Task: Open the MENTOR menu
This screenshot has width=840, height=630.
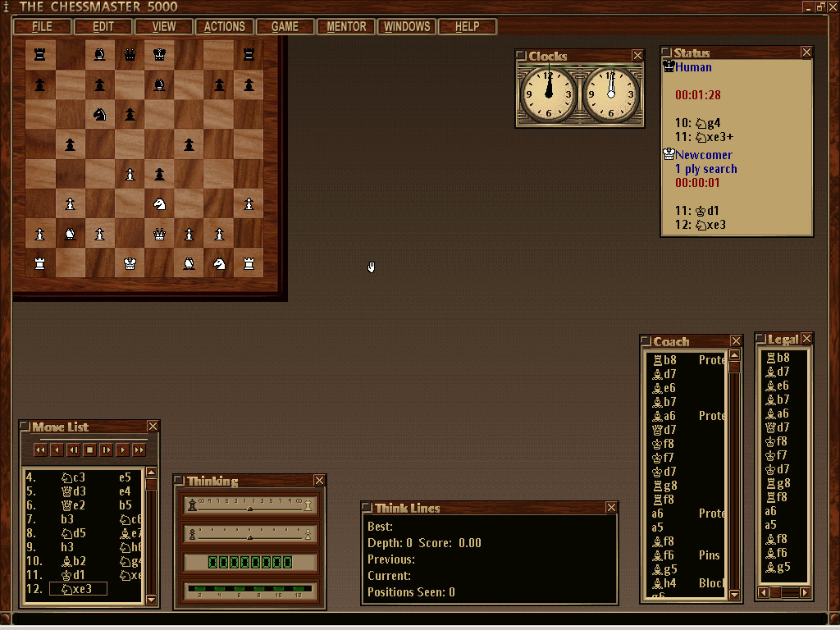Action: [x=346, y=27]
